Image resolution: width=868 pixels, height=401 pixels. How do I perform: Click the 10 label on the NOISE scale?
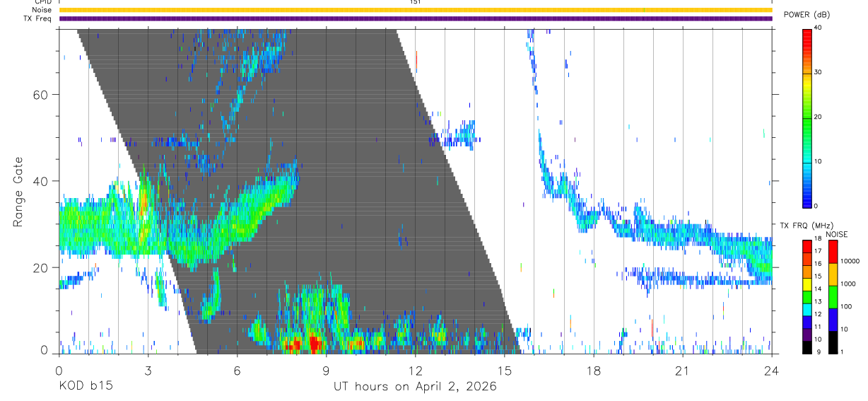pyautogui.click(x=845, y=329)
